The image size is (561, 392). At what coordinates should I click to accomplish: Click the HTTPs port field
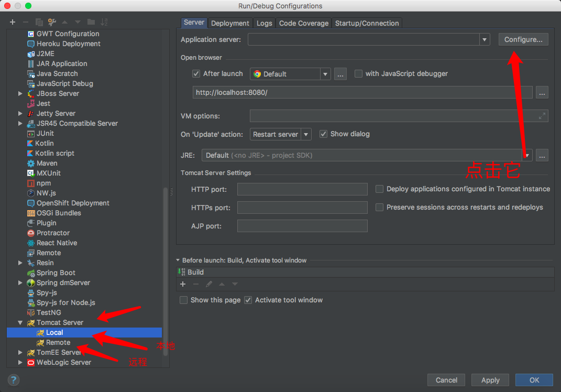302,208
